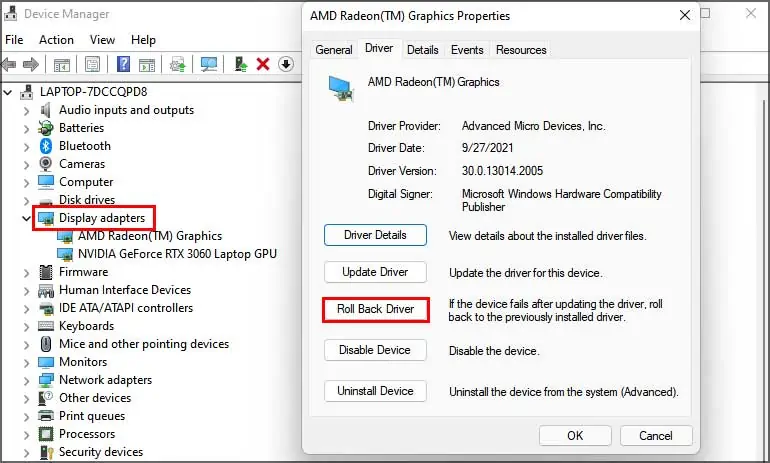Screen dimensions: 770x463
Task: Open the blue Help question-mark icon
Action: point(123,64)
